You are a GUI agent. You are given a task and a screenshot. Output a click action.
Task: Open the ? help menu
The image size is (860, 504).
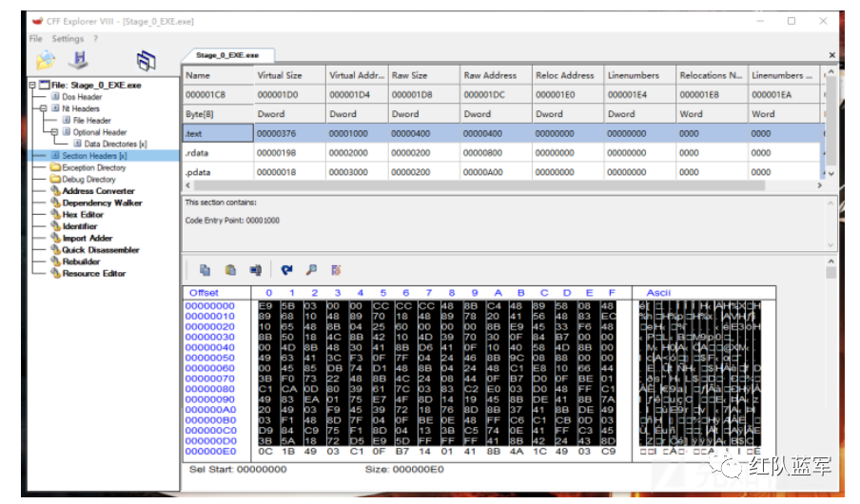point(95,38)
